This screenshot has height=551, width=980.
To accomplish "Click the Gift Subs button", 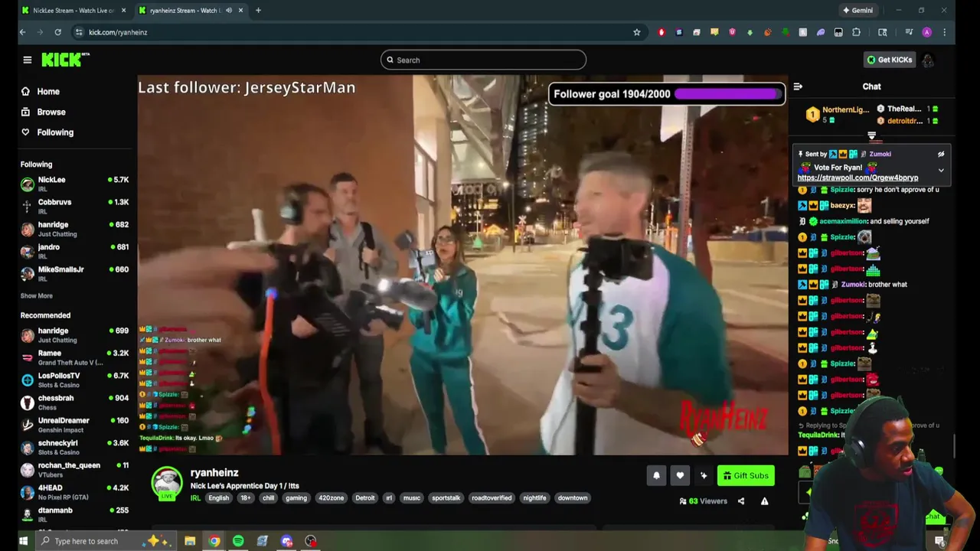I will tap(746, 476).
